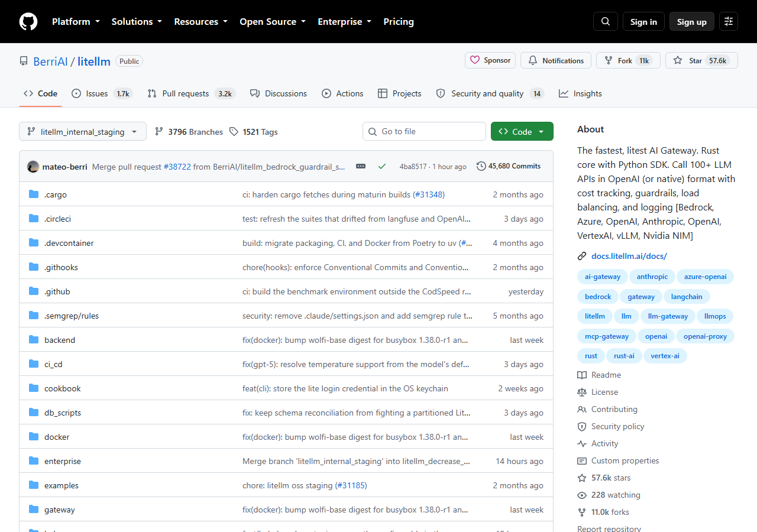The width and height of the screenshot is (757, 532).
Task: Click the Pricing link
Action: pos(399,21)
